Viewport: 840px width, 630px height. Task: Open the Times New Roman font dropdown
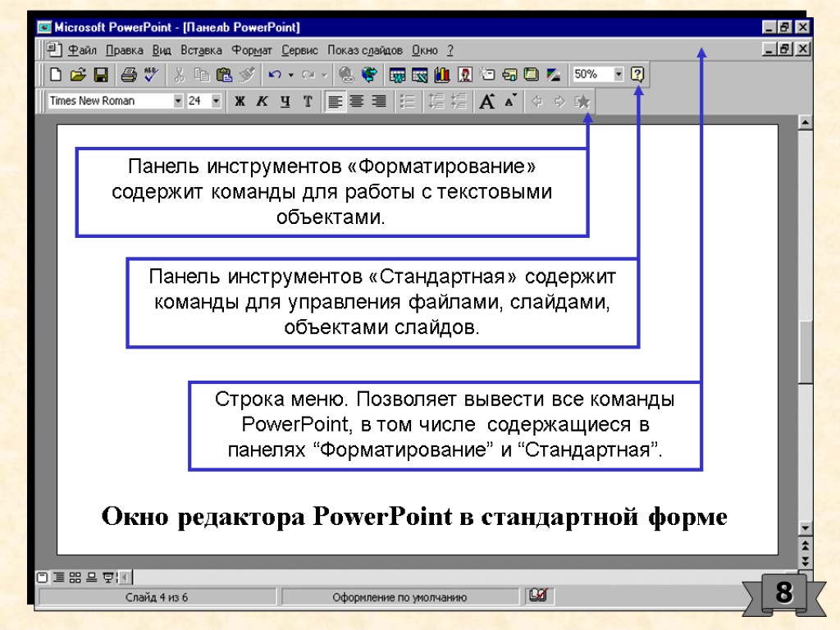click(x=178, y=101)
